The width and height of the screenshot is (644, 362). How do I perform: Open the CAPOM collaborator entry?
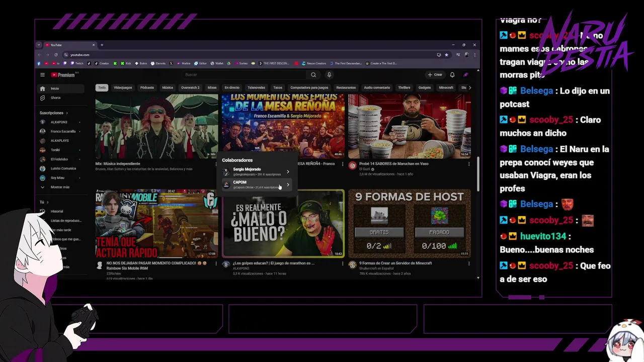[x=257, y=185]
